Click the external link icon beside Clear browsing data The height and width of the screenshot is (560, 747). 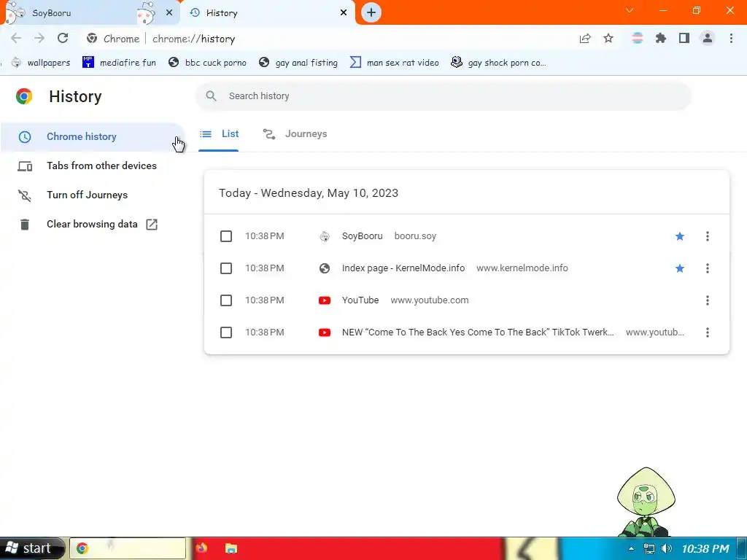[152, 225]
